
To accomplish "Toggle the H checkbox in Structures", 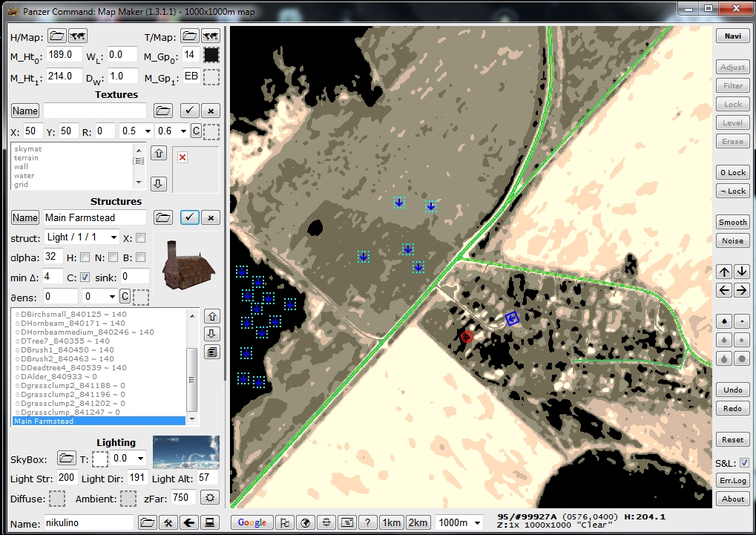I will click(x=85, y=257).
